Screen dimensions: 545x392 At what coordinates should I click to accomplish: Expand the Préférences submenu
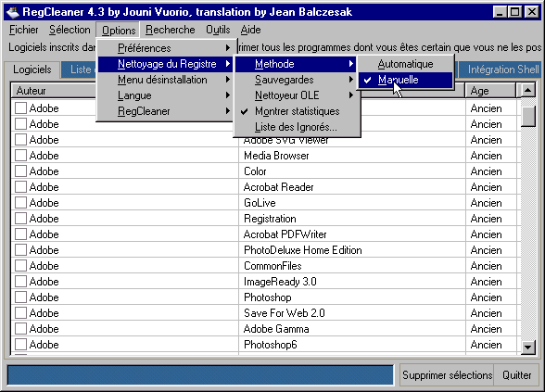tap(165, 48)
